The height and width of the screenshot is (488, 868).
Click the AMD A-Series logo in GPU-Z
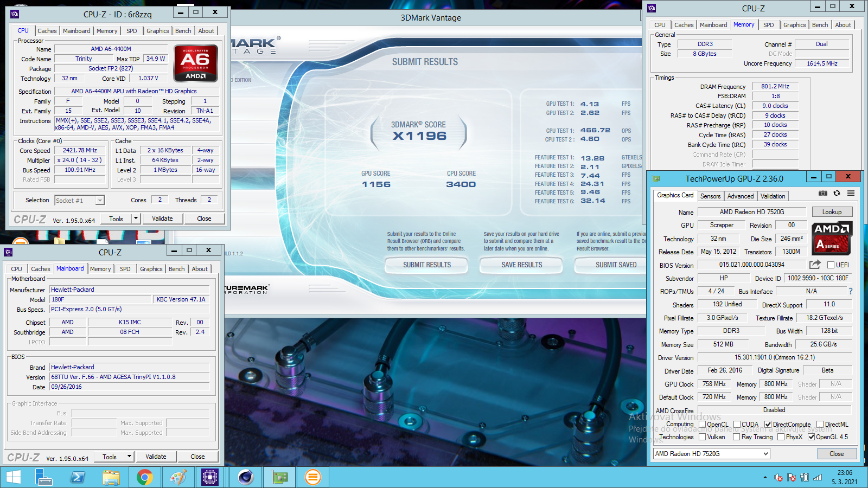[x=832, y=238]
